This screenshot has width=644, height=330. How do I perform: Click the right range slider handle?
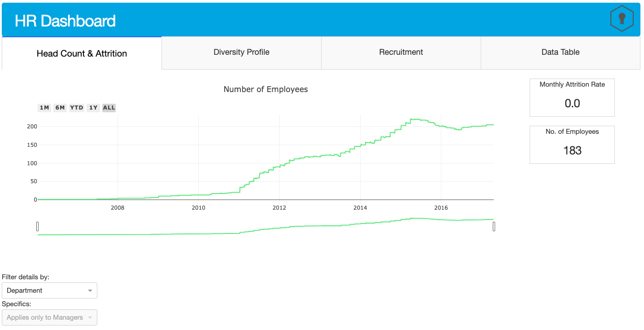coord(494,226)
